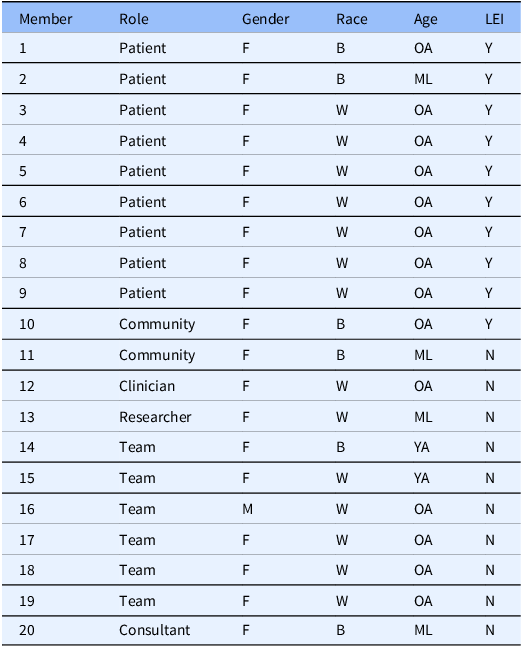Click member number 1 cell

pos(23,48)
